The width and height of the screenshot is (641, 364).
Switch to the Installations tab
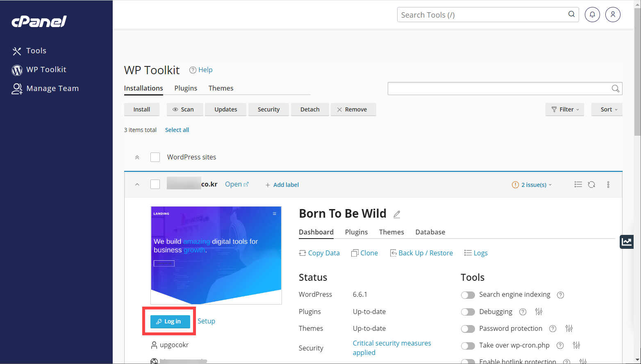coord(143,88)
